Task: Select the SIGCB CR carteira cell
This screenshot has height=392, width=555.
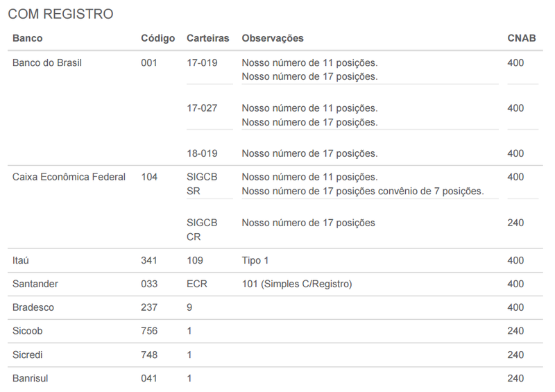Action: click(x=202, y=230)
